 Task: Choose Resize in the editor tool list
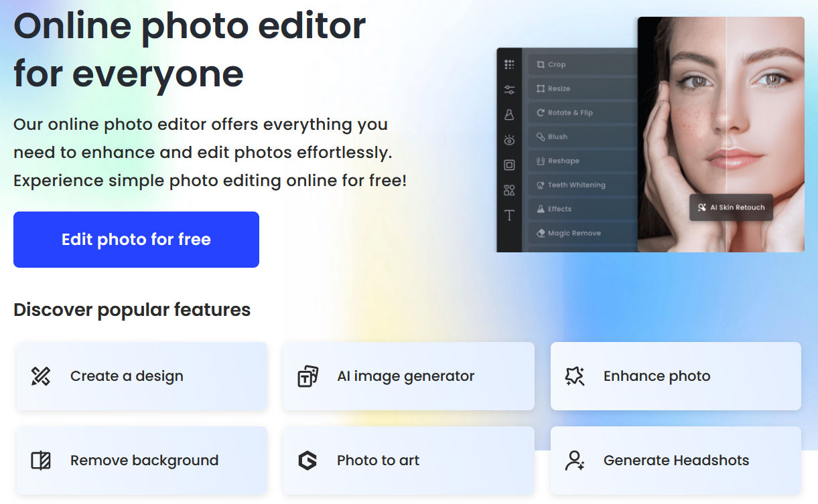coord(582,88)
